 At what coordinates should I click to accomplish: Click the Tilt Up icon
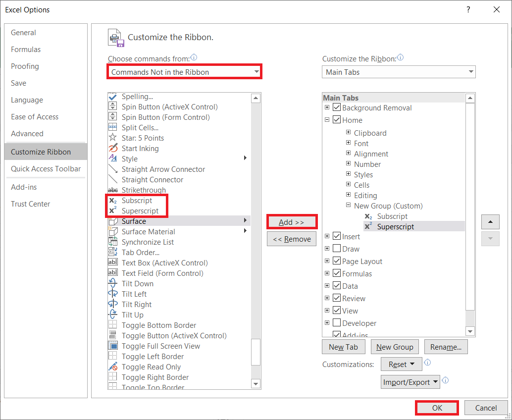(113, 315)
